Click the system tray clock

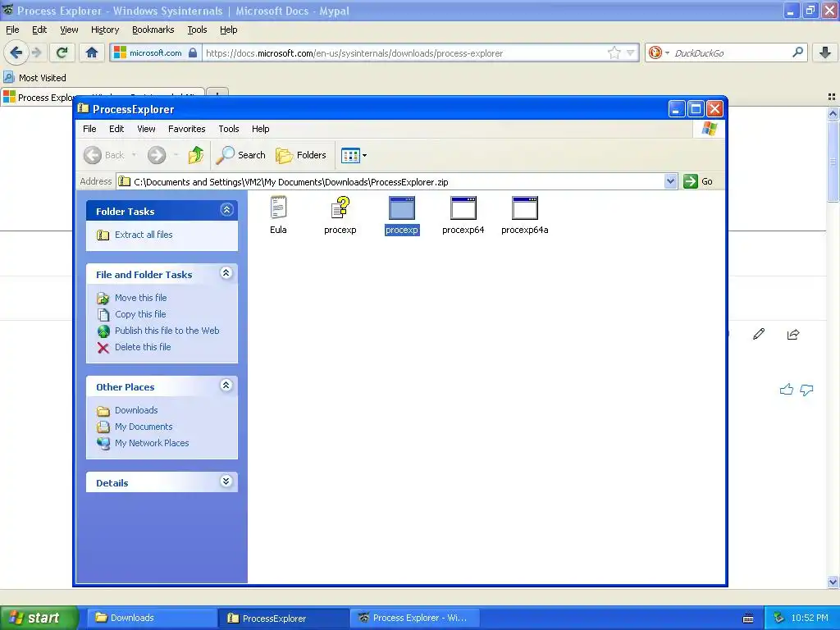click(x=810, y=618)
